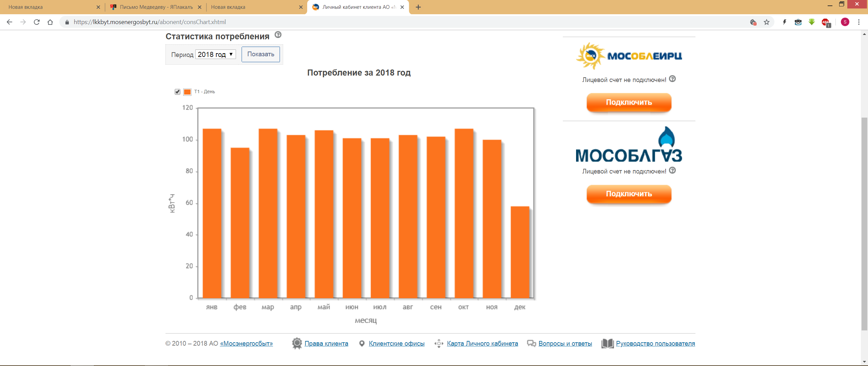The width and height of the screenshot is (868, 366).
Task: Click the окт bar in the chart
Action: click(464, 213)
